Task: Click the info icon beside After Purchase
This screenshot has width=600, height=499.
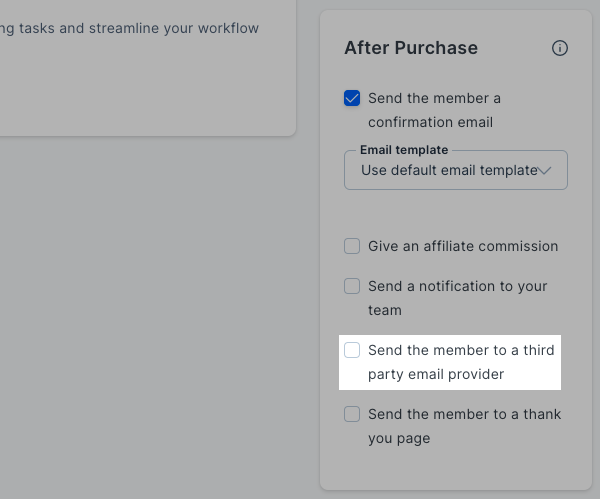Action: click(x=560, y=48)
